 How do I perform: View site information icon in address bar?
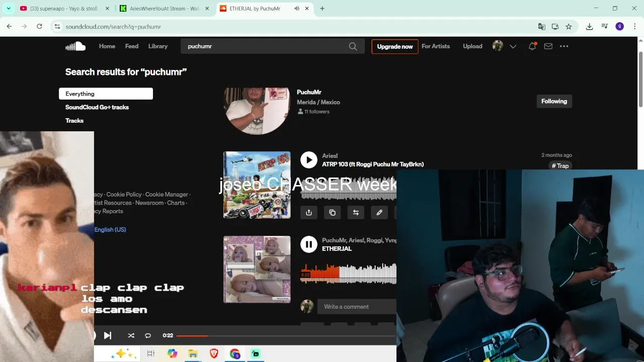tap(57, 27)
